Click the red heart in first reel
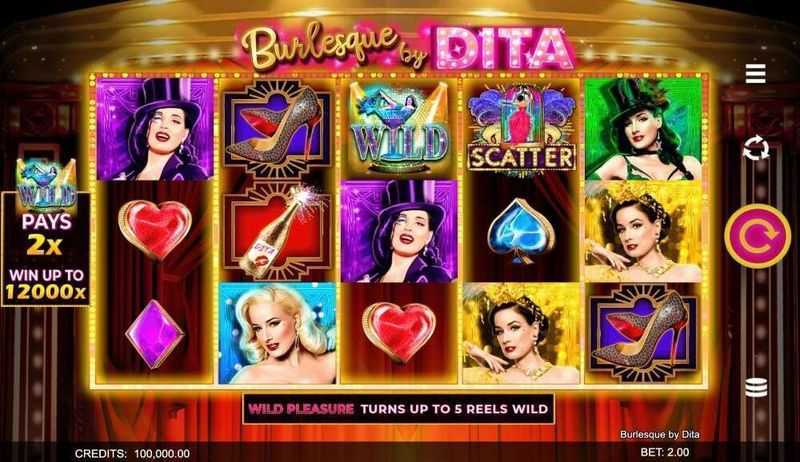Viewport: 800px width, 462px height. pyautogui.click(x=155, y=229)
